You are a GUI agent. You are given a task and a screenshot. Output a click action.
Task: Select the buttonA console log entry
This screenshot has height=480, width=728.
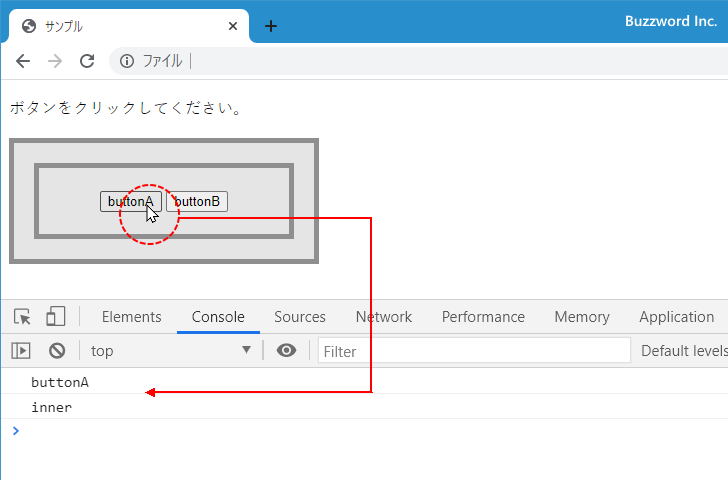[x=364, y=382]
